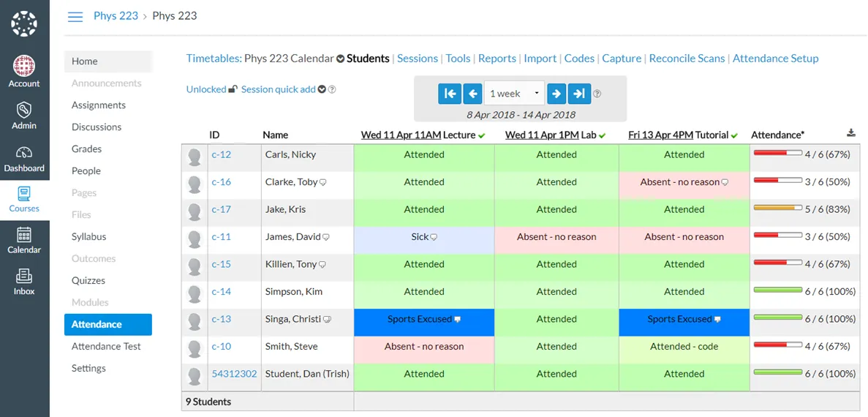The width and height of the screenshot is (868, 417).
Task: Click avatar of Student, Dan (Trish)
Action: [x=195, y=377]
